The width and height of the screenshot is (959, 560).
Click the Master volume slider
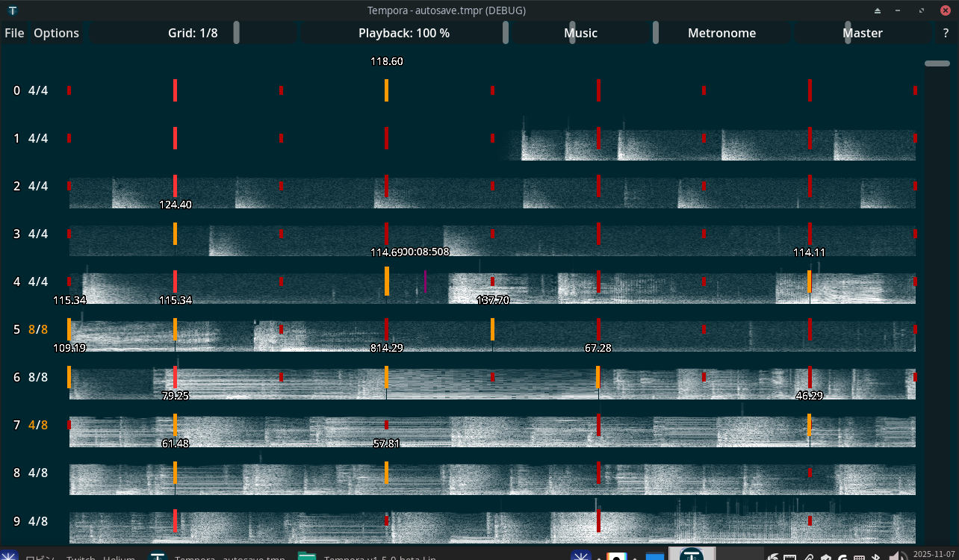point(862,33)
